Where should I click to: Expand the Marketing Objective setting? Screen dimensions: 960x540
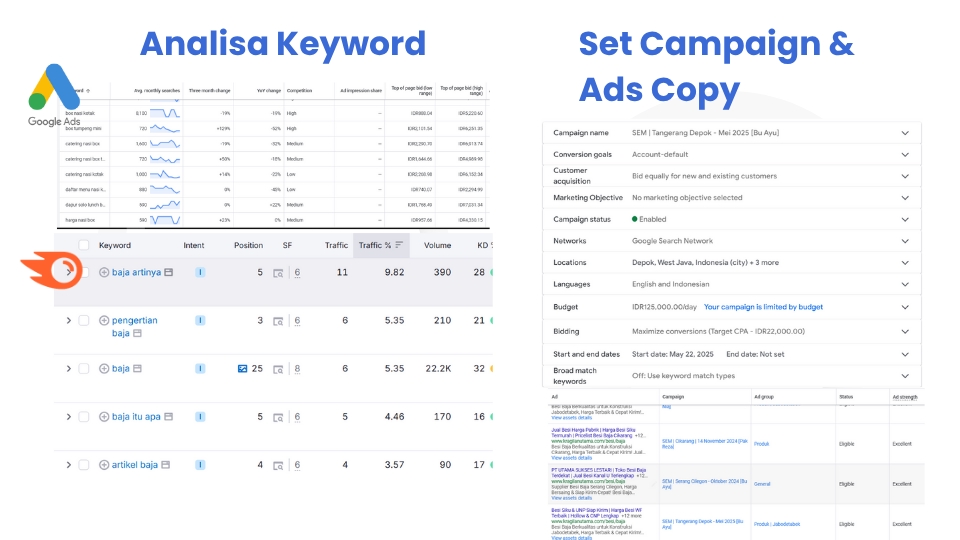tap(905, 198)
